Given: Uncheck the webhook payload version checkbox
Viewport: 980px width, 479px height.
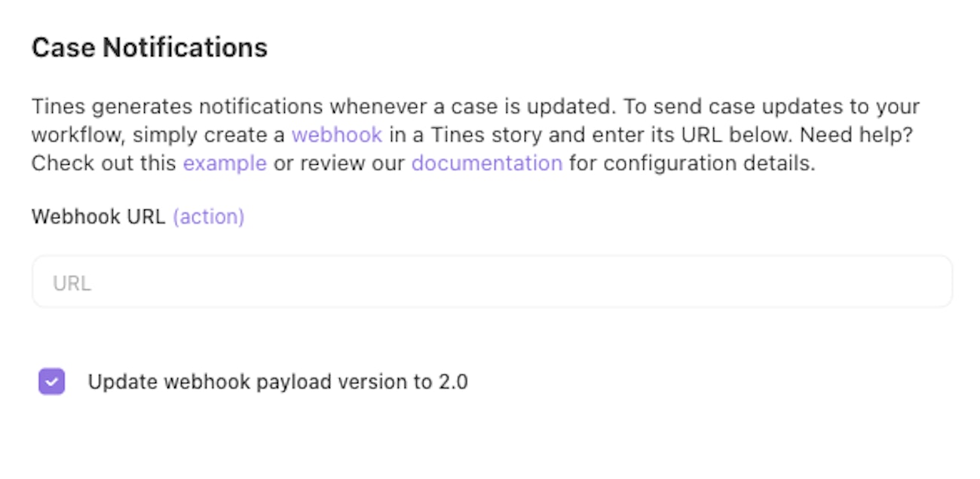Looking at the screenshot, I should (x=52, y=382).
